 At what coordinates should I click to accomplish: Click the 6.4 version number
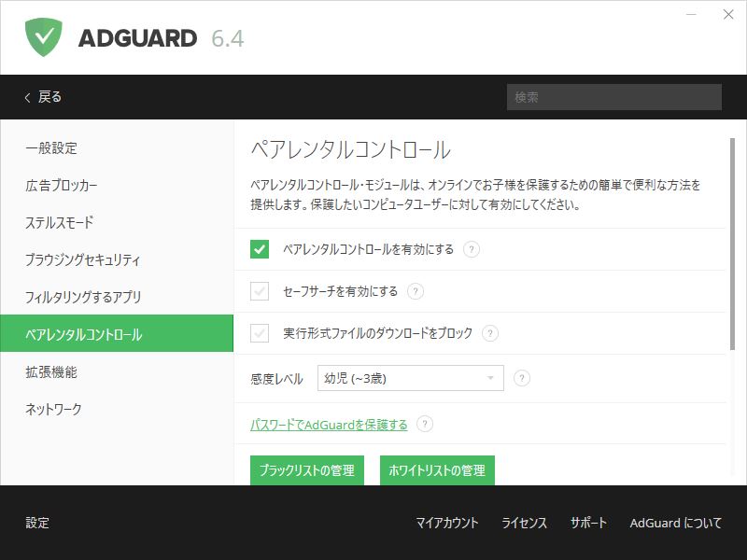(x=228, y=38)
